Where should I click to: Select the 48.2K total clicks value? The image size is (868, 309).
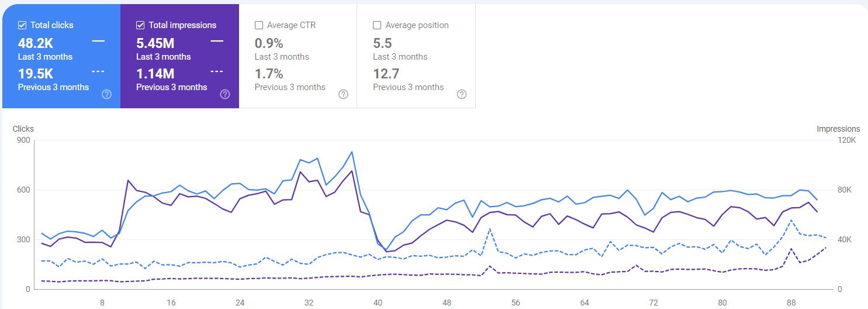point(35,43)
